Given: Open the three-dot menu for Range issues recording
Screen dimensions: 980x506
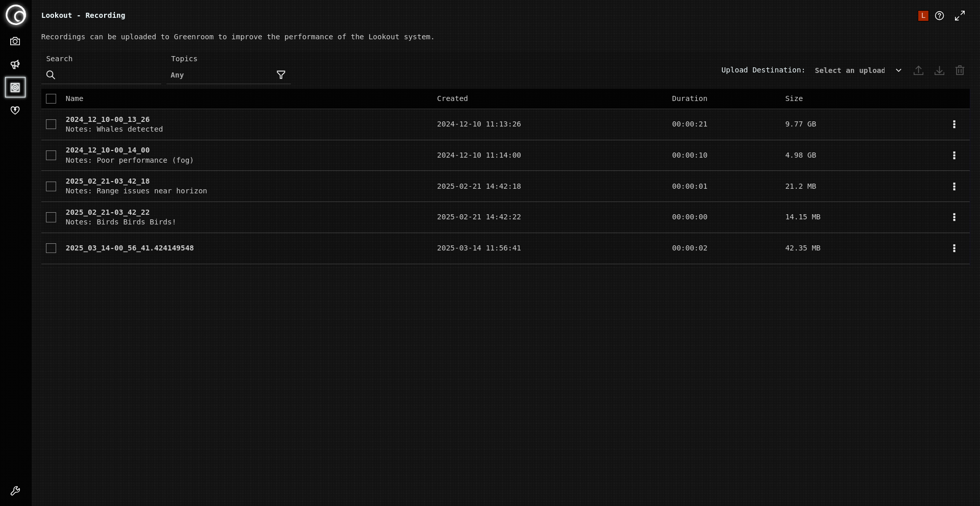Looking at the screenshot, I should [954, 186].
